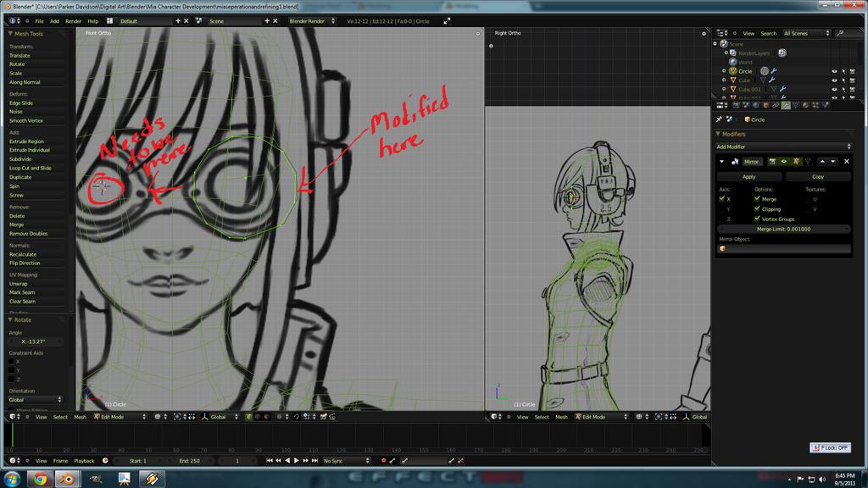868x488 pixels.
Task: Open the Add Modifier dropdown
Action: [x=784, y=147]
